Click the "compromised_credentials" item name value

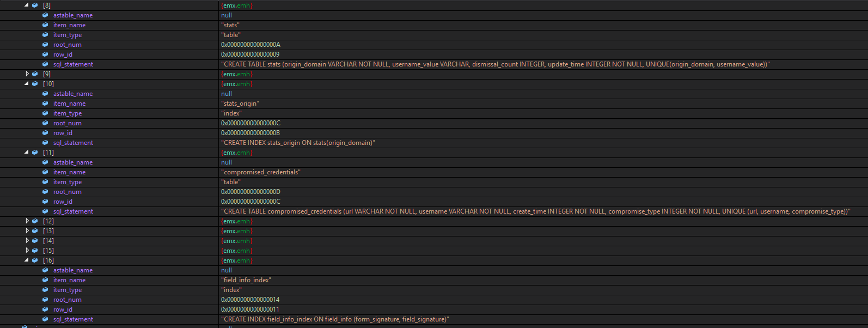(x=260, y=172)
